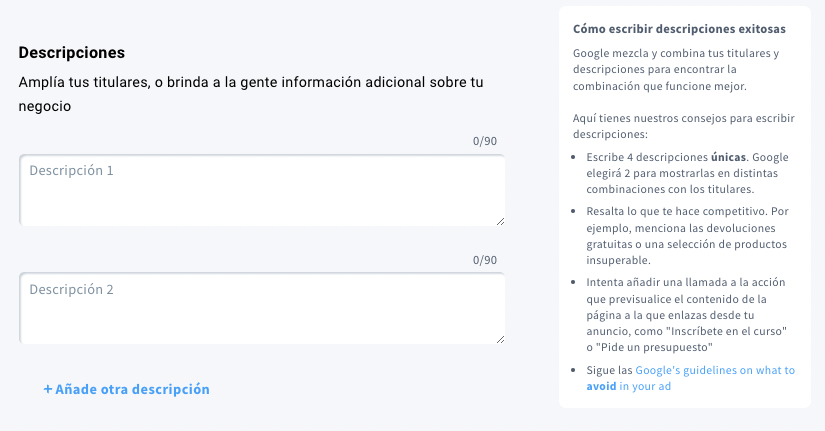
Task: Select the Descripciones section heading
Action: click(x=72, y=53)
